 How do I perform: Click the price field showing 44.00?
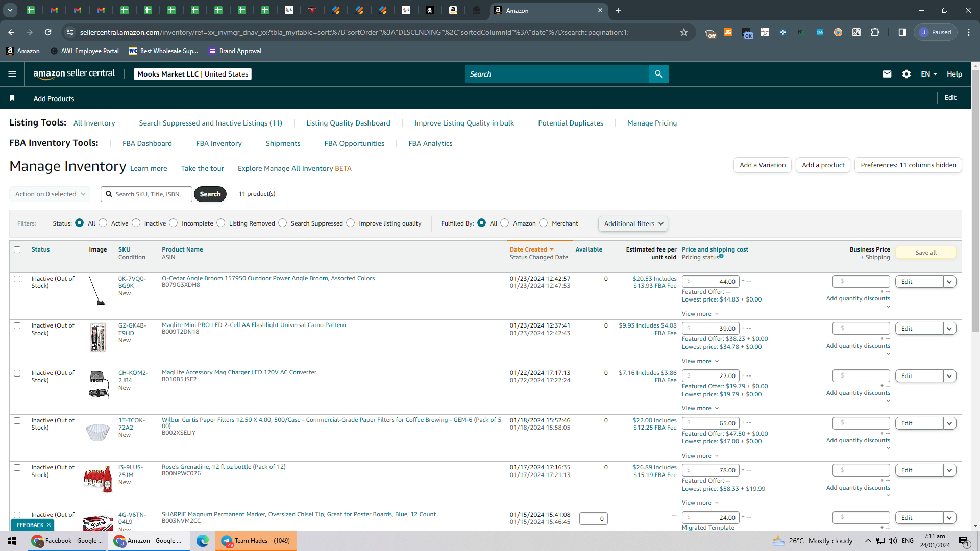pyautogui.click(x=710, y=281)
